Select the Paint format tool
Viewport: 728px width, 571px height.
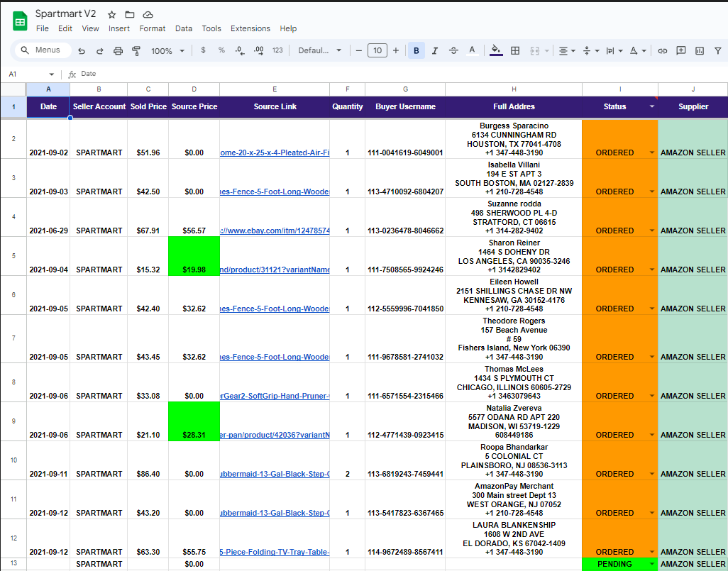(136, 50)
